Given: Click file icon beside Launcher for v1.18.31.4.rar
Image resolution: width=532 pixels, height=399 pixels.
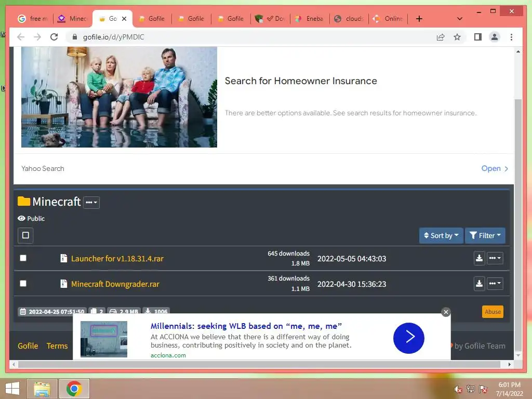Looking at the screenshot, I should [x=63, y=258].
